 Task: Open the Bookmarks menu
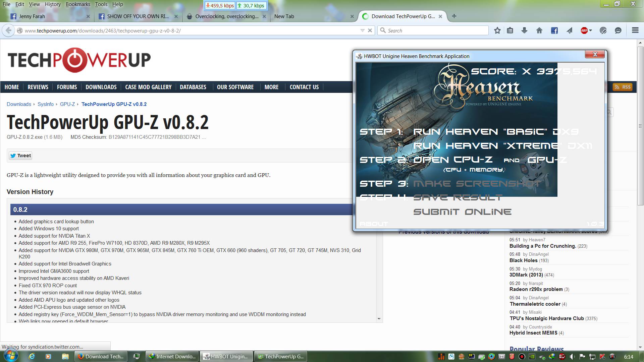click(x=78, y=4)
